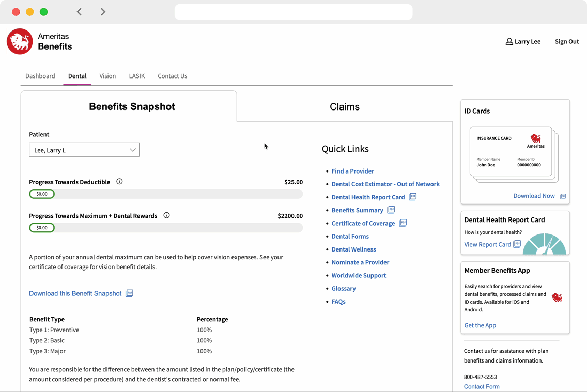Screen dimensions: 587x392
Task: Click the Sign Out link
Action: click(x=566, y=42)
